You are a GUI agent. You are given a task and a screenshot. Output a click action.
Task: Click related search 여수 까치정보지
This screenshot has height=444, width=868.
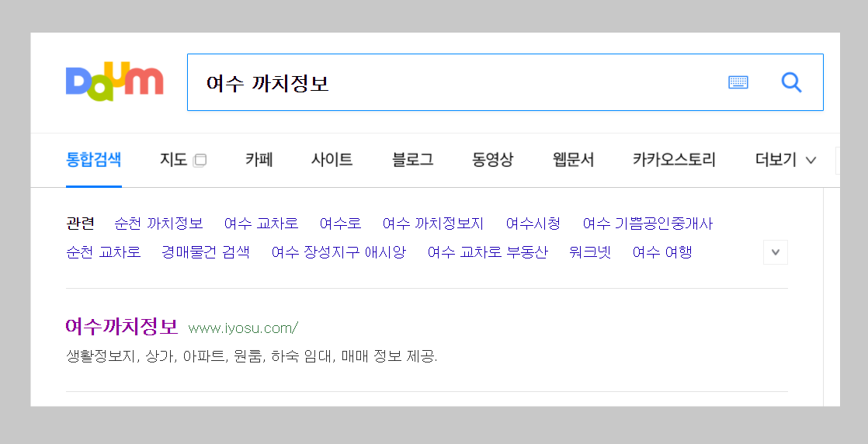pyautogui.click(x=433, y=224)
